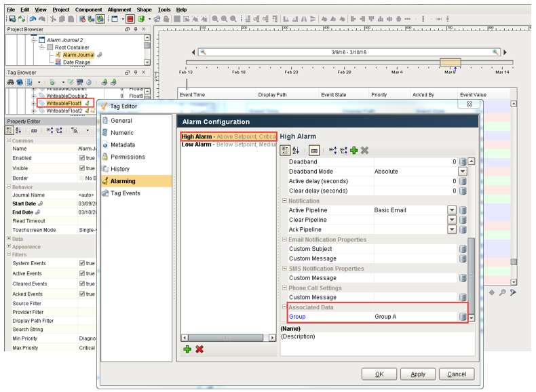
Task: Toggle the Active Events filter checkbox
Action: pyautogui.click(x=82, y=273)
